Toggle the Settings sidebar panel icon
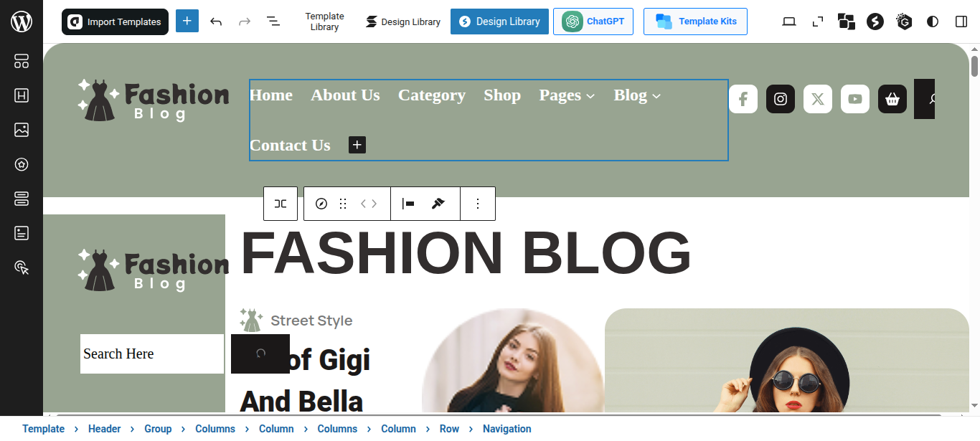This screenshot has width=980, height=441. [961, 22]
